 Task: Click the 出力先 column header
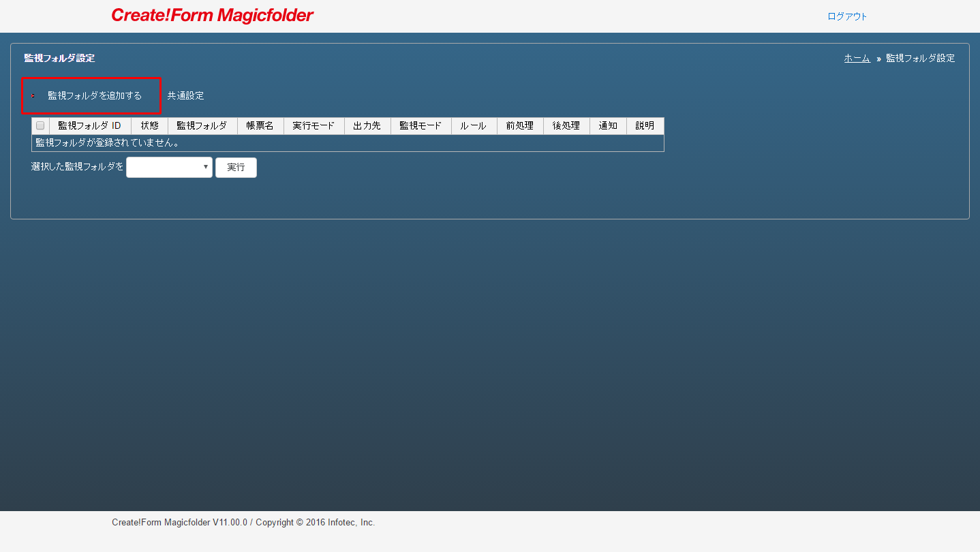(x=367, y=125)
